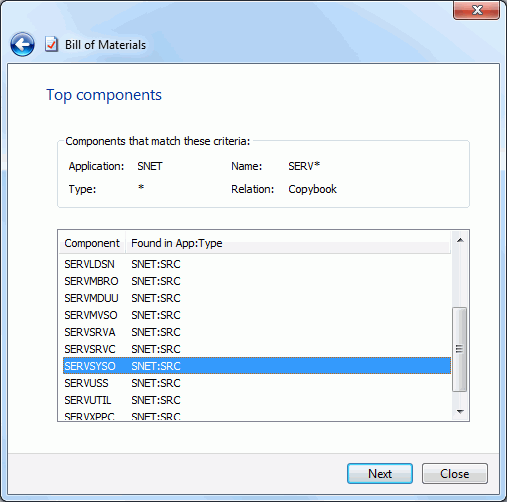
Task: Click the scrollbar up arrow
Action: pos(460,240)
